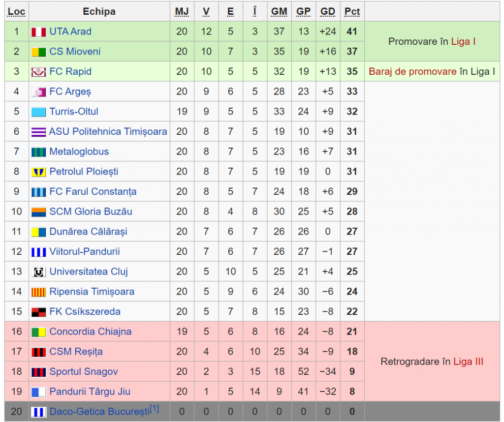The image size is (504, 422).
Task: Open the CS Mioveni team link
Action: (x=75, y=51)
